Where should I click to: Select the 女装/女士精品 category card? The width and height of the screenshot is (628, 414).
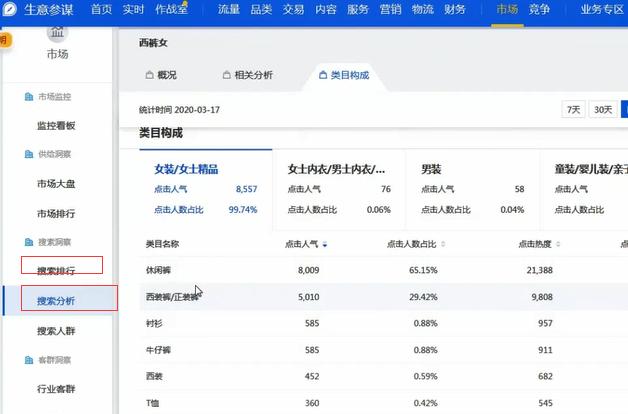(205, 190)
